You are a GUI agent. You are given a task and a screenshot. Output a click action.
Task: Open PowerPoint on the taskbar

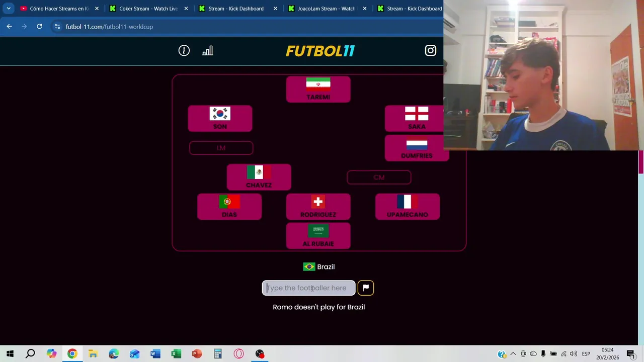[197, 354]
